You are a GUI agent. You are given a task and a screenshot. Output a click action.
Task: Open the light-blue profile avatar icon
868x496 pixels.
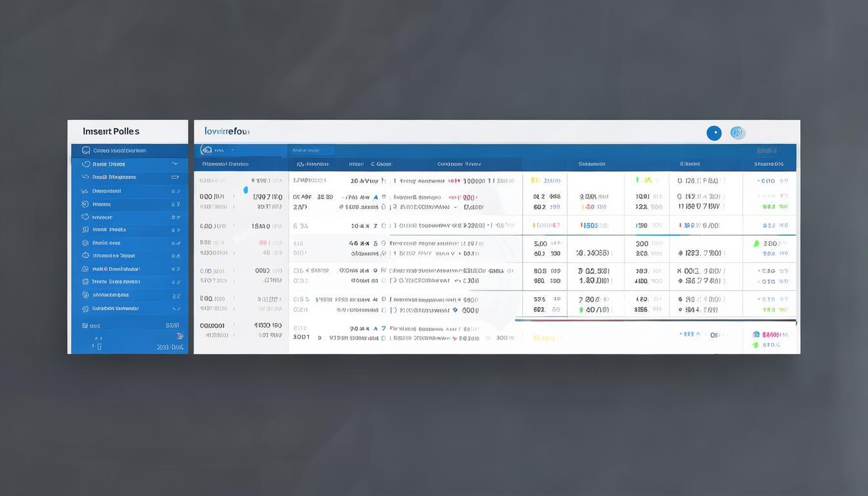737,133
